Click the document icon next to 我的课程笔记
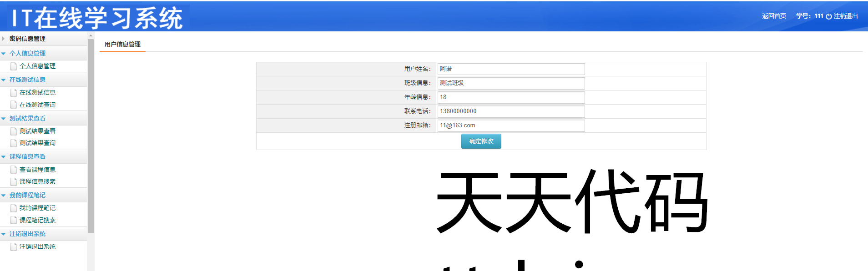Screen dimensions: 868x271 pyautogui.click(x=14, y=208)
